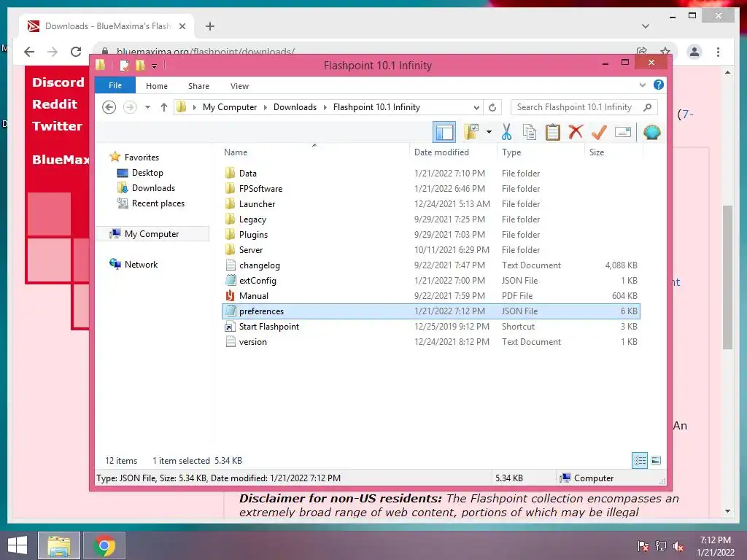Open Explorer Help question mark icon
Screen dimensions: 747x560
pyautogui.click(x=659, y=85)
